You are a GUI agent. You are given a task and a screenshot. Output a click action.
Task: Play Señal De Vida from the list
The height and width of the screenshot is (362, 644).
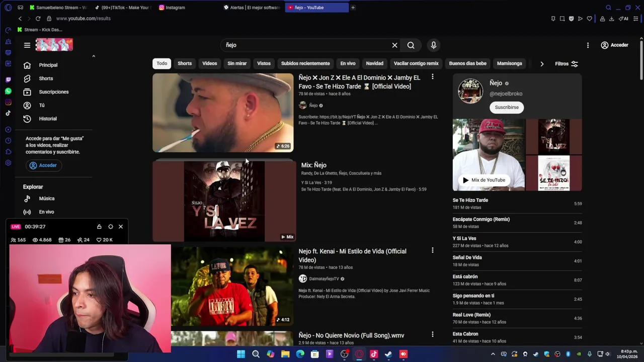517,261
